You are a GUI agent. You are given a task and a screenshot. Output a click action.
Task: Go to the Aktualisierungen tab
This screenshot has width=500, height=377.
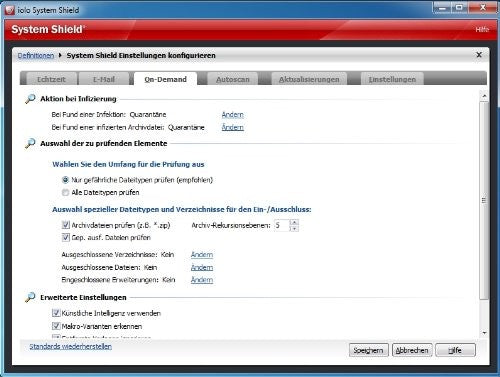309,79
